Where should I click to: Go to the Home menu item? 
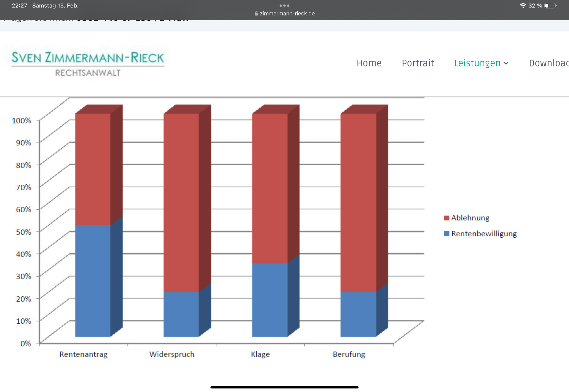tap(369, 63)
